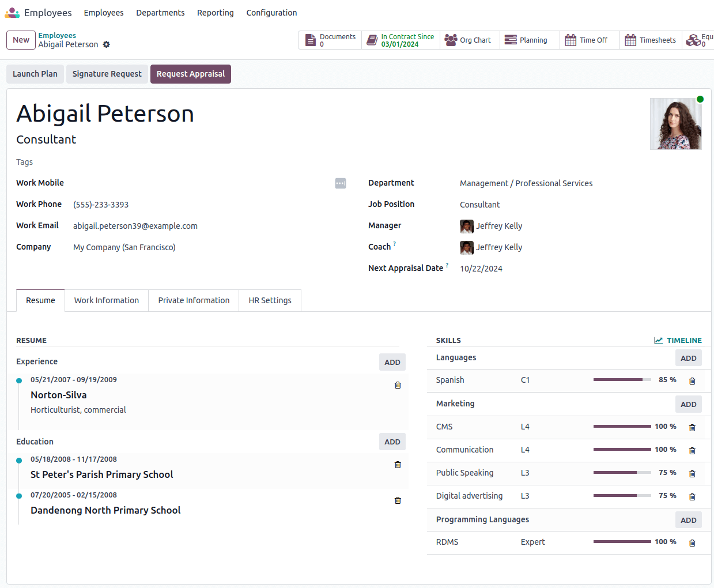Delete the Norton-Silva experience entry
Image resolution: width=714 pixels, height=588 pixels.
pyautogui.click(x=397, y=385)
